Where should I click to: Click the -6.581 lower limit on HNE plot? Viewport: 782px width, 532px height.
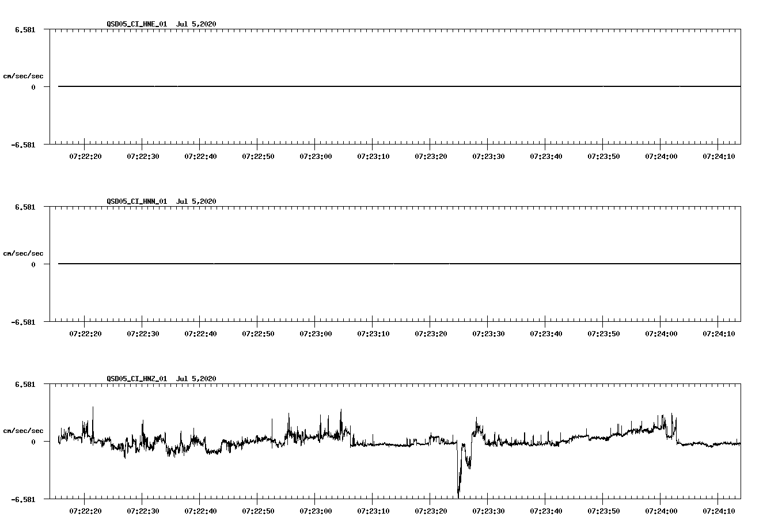[x=24, y=145]
